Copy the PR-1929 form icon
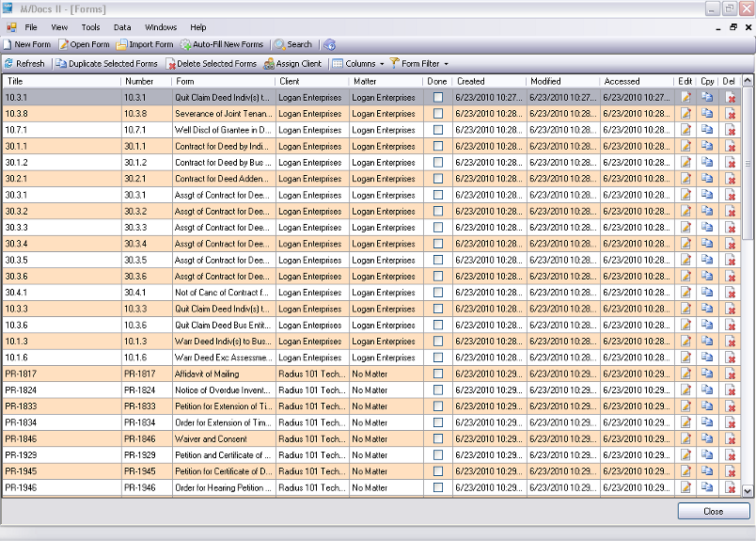 (x=707, y=454)
